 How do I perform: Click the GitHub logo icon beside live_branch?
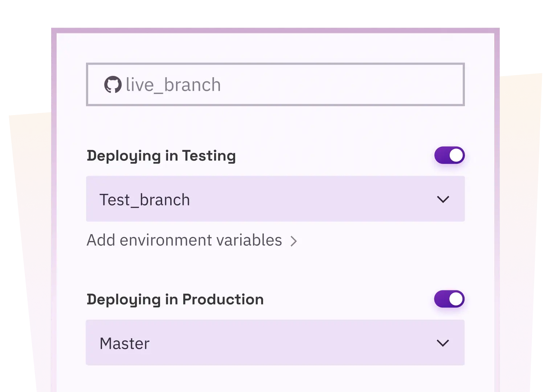(113, 85)
